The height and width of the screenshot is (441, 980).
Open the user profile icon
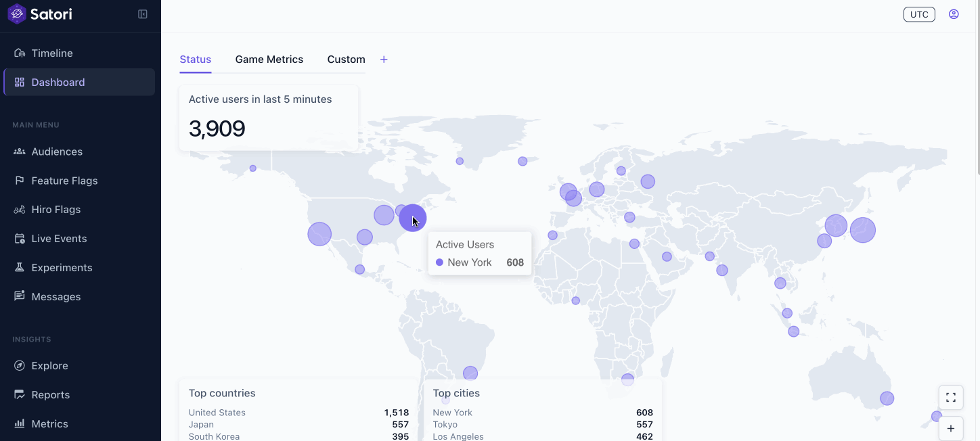pos(954,14)
